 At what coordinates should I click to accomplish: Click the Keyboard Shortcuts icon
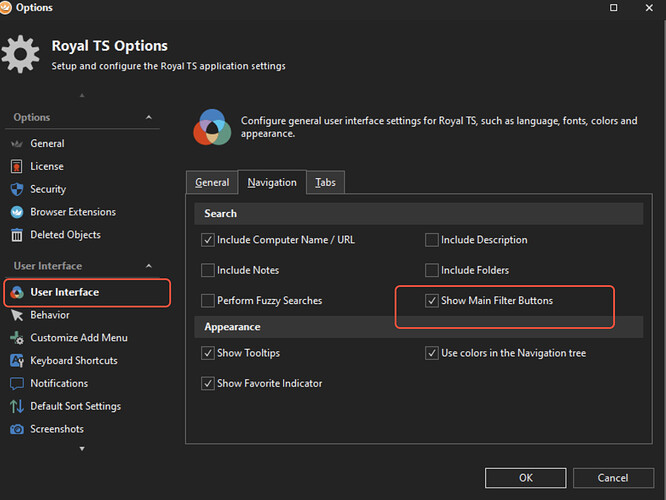[x=17, y=361]
